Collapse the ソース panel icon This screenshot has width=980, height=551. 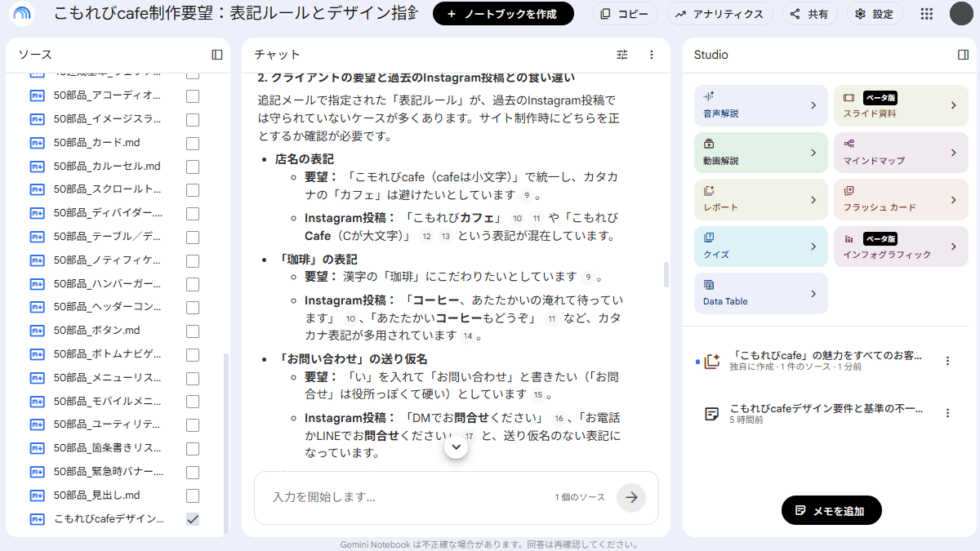(217, 55)
